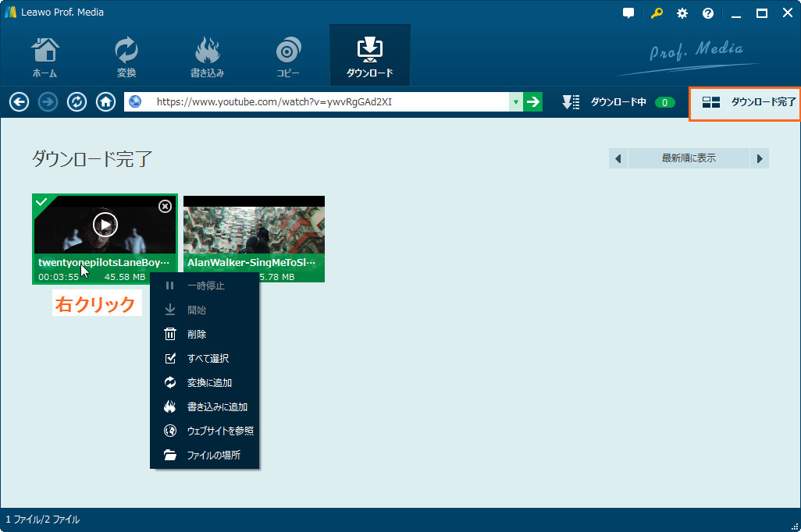Click the 最新順に表示 sort label
The image size is (801, 532).
(689, 158)
